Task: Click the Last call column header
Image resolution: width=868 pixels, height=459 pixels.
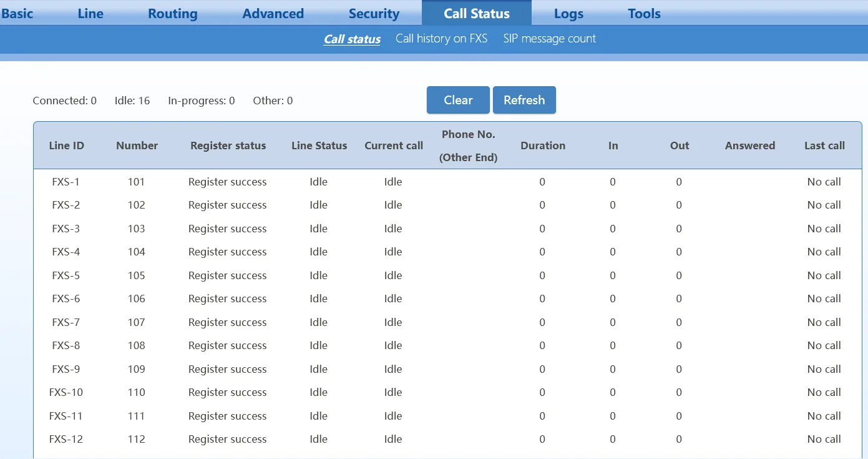Action: click(x=824, y=146)
